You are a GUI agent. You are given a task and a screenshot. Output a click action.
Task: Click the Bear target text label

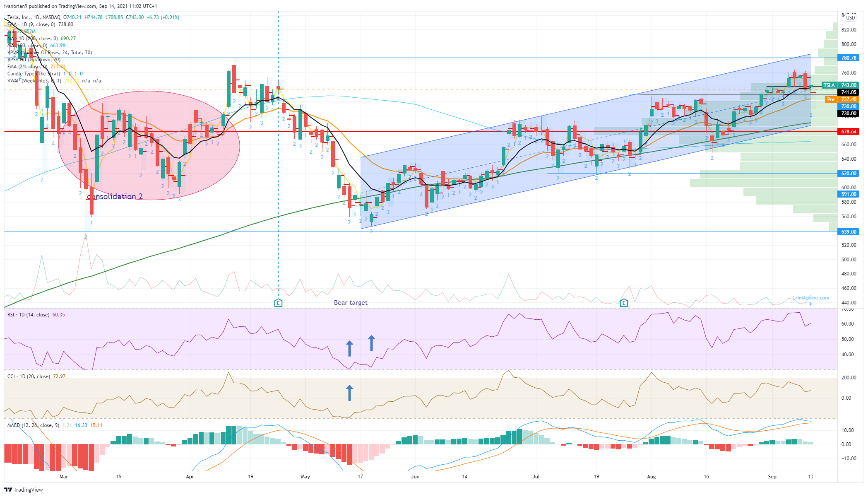tap(351, 303)
